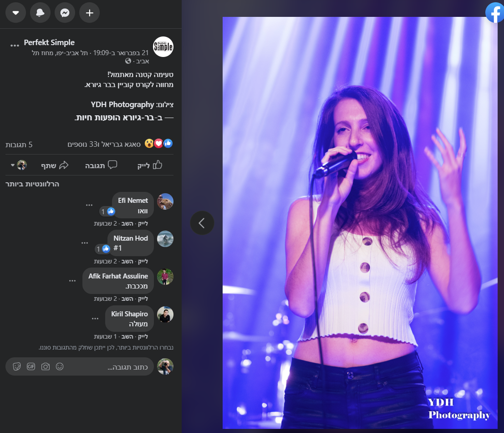Open the 5 comments count
This screenshot has height=433, width=504.
[19, 145]
